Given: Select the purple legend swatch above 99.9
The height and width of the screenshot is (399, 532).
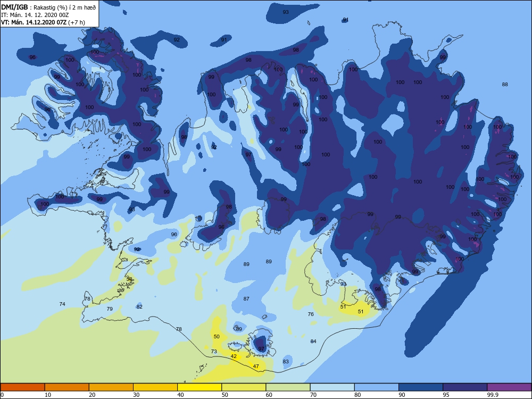Looking at the screenshot, I should pos(509,387).
